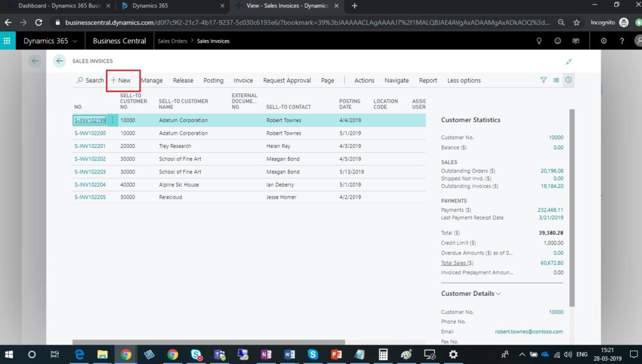The width and height of the screenshot is (642, 364).
Task: Open the Posting menu
Action: 213,80
